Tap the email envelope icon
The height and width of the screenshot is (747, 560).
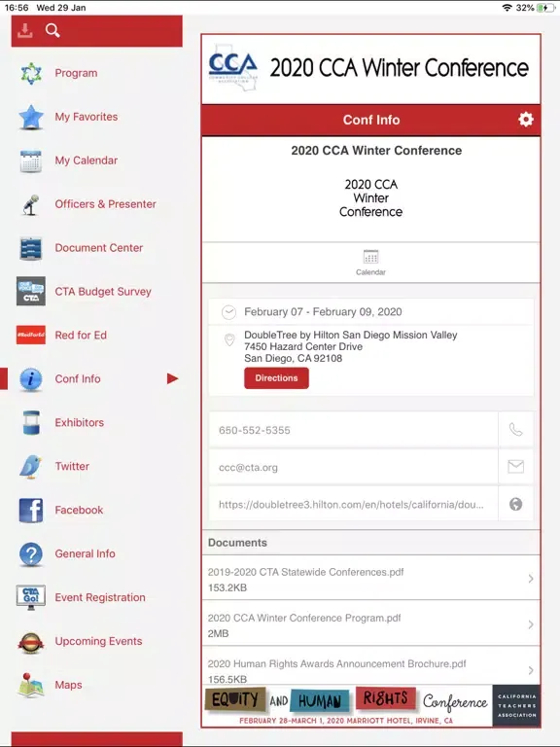pyautogui.click(x=515, y=467)
